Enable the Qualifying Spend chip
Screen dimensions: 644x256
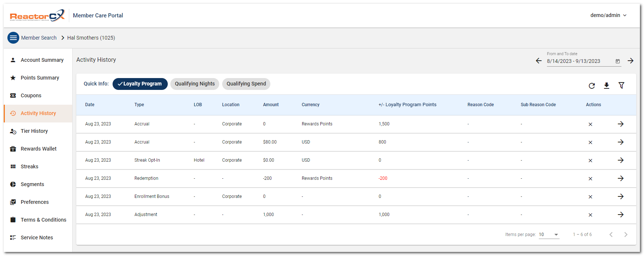(x=246, y=84)
